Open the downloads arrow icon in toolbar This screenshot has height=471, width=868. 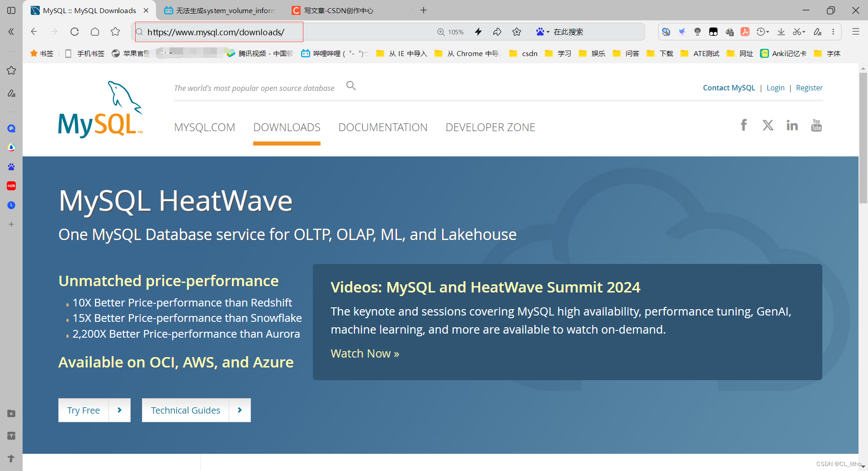tap(781, 32)
